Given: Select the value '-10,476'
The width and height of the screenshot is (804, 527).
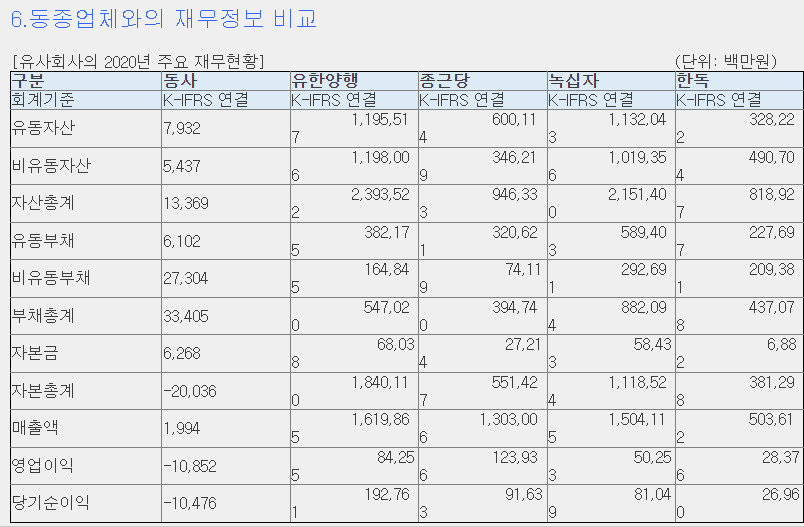Looking at the screenshot, I should coord(190,503).
